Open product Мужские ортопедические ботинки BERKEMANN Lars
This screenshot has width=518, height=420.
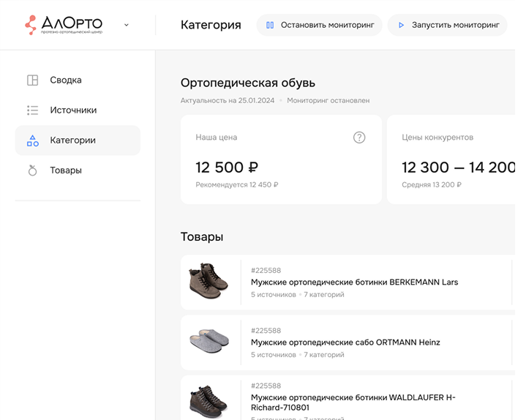(x=354, y=282)
